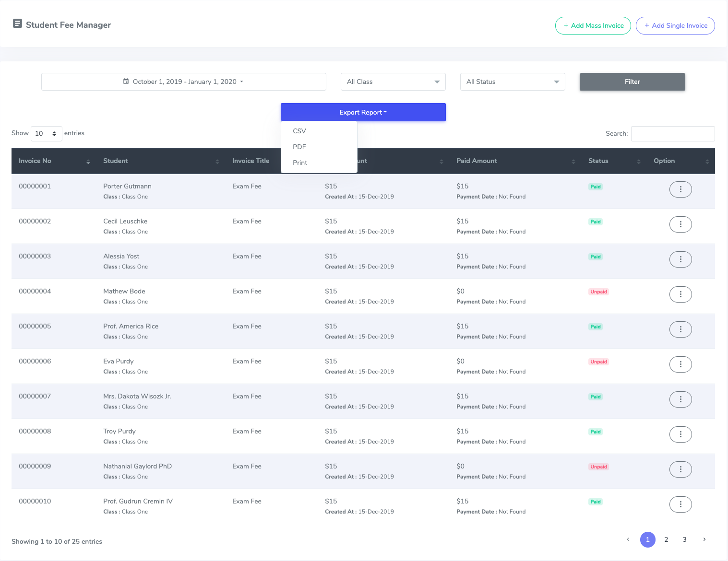Click Add Single Invoice button
This screenshot has width=728, height=561.
coord(675,26)
